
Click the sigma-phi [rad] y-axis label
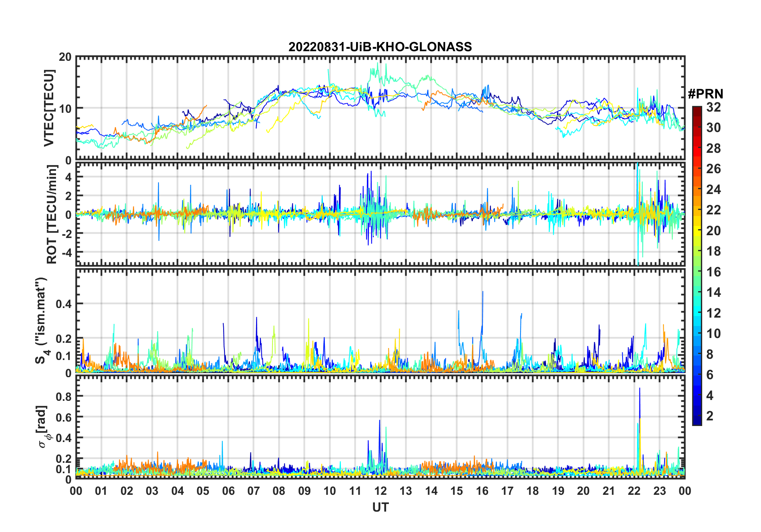pyautogui.click(x=43, y=427)
